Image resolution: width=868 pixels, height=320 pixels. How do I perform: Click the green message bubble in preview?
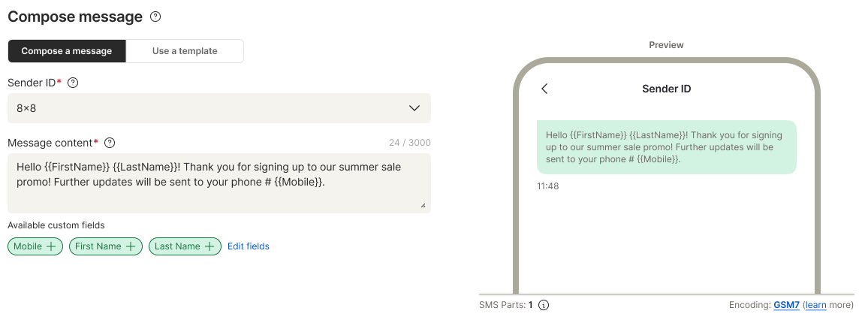(666, 147)
